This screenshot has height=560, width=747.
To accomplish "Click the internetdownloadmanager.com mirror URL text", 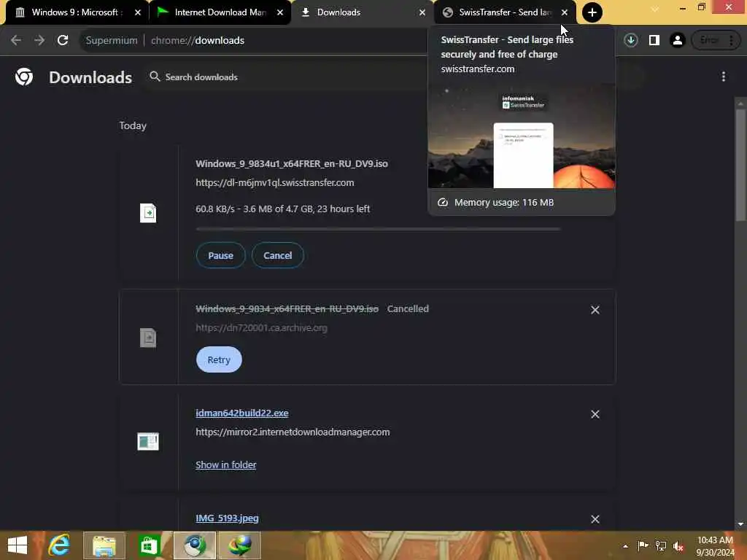I will (x=293, y=432).
